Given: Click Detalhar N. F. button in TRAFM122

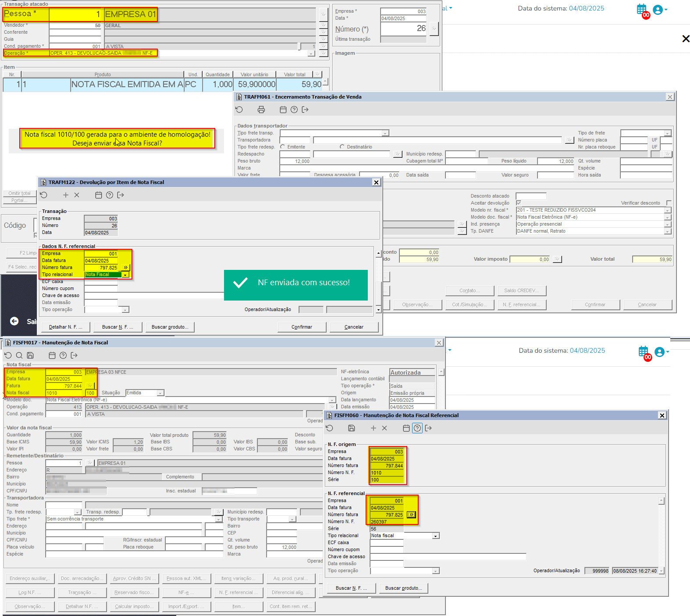Looking at the screenshot, I should tap(66, 327).
